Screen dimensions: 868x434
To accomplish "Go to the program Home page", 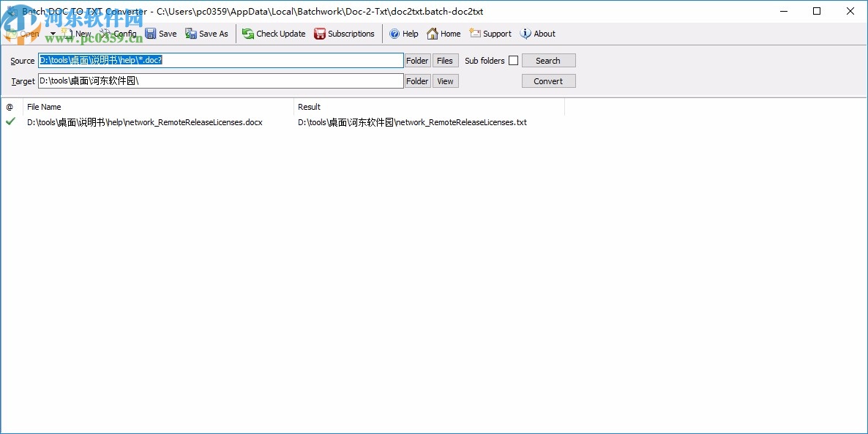I will click(444, 34).
